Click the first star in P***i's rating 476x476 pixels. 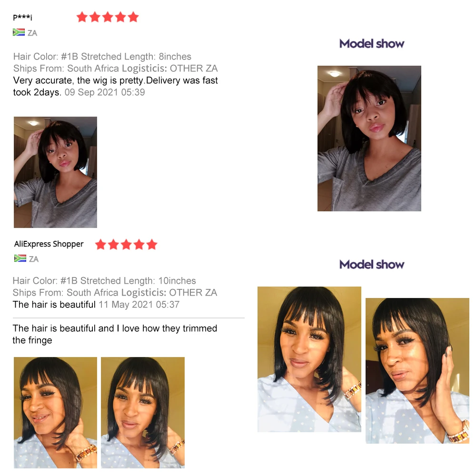point(82,17)
